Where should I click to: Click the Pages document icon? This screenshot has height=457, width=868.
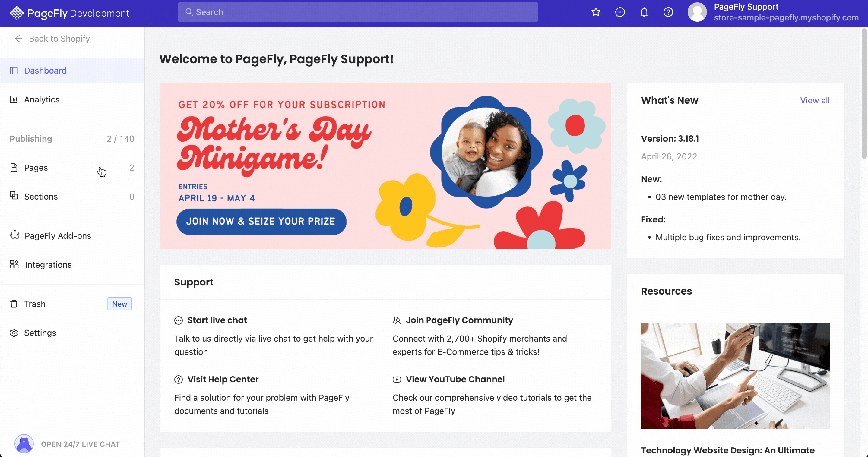point(14,167)
